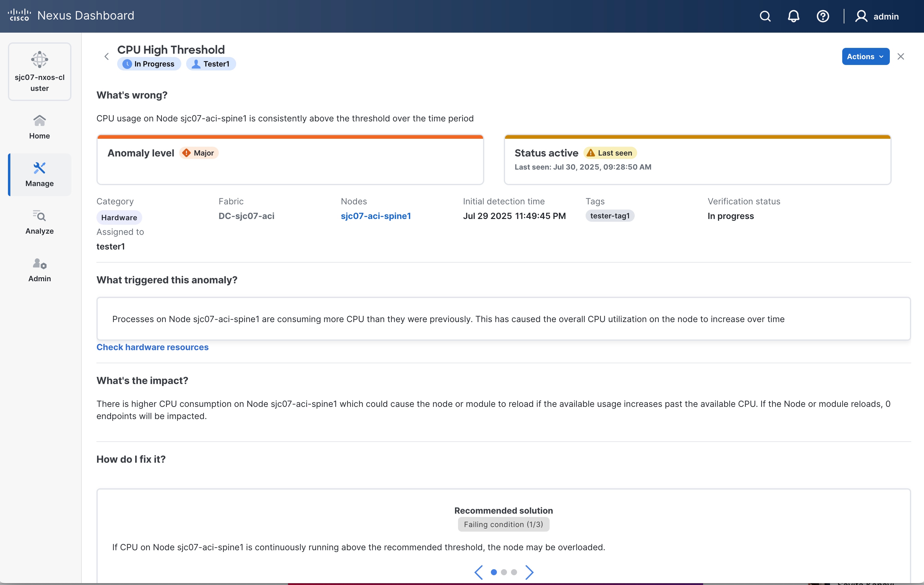Click the Recommended solution heading

point(504,511)
